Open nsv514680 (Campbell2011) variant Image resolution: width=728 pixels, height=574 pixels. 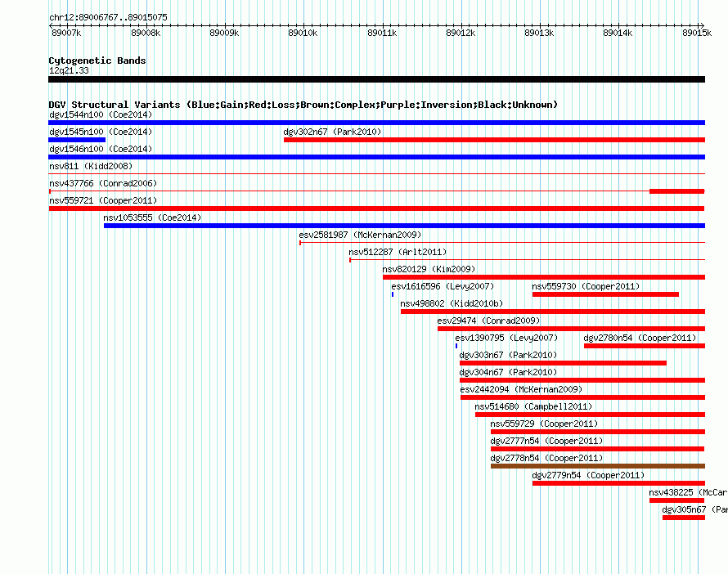(x=533, y=406)
